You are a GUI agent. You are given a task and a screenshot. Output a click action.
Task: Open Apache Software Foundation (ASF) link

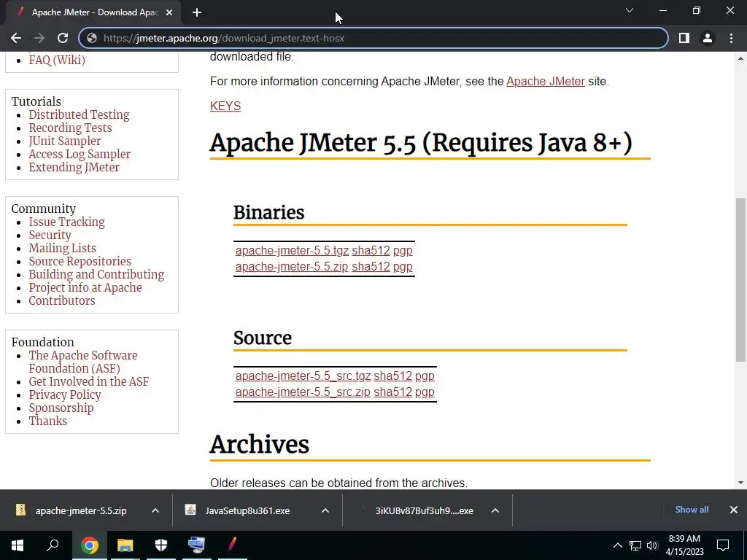point(83,362)
